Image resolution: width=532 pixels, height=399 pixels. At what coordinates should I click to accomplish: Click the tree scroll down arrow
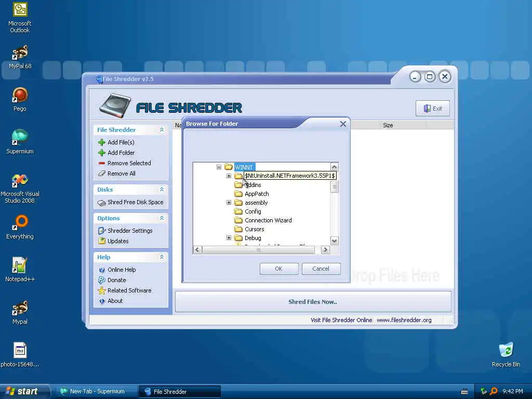334,241
